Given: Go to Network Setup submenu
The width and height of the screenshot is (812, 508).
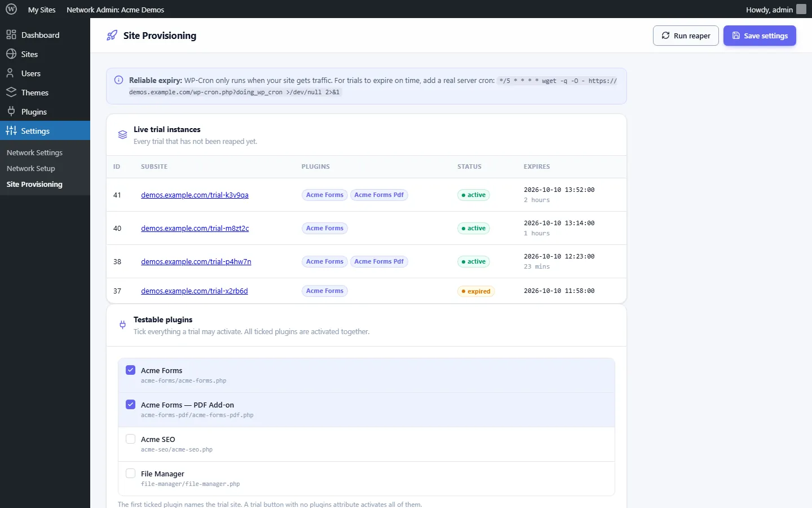Looking at the screenshot, I should (x=31, y=168).
